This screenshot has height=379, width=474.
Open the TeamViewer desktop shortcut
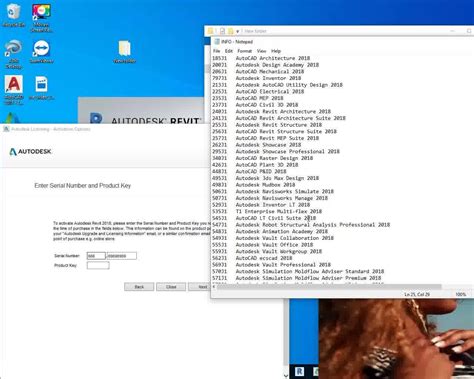coord(41,52)
